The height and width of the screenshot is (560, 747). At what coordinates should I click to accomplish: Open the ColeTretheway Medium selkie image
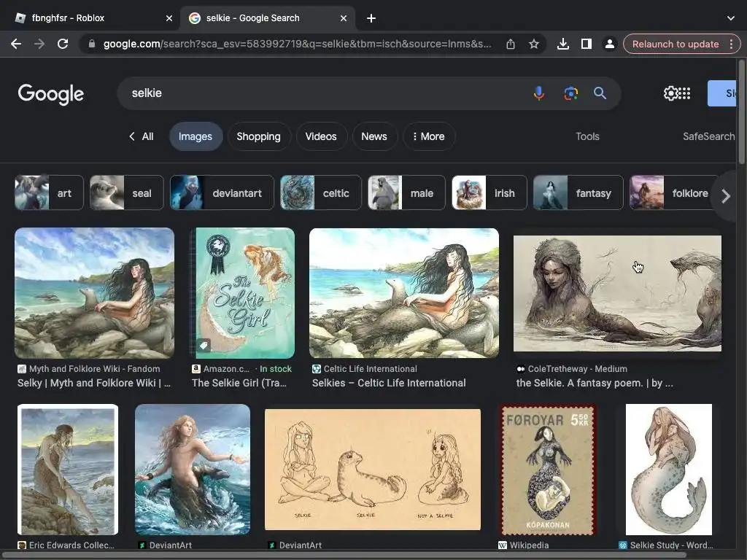tap(617, 293)
